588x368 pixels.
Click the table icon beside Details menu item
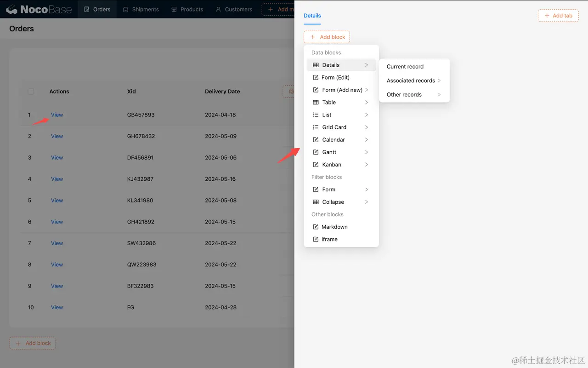click(316, 65)
